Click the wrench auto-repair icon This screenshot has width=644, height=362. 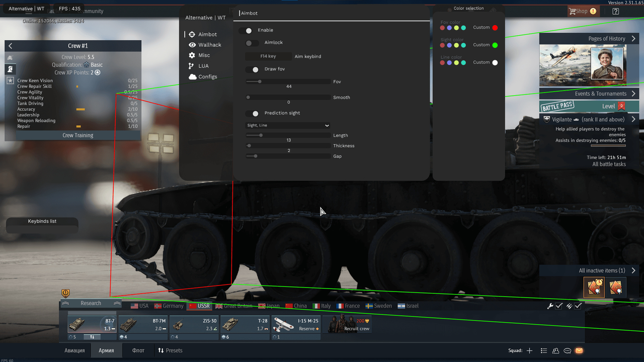pyautogui.click(x=550, y=306)
